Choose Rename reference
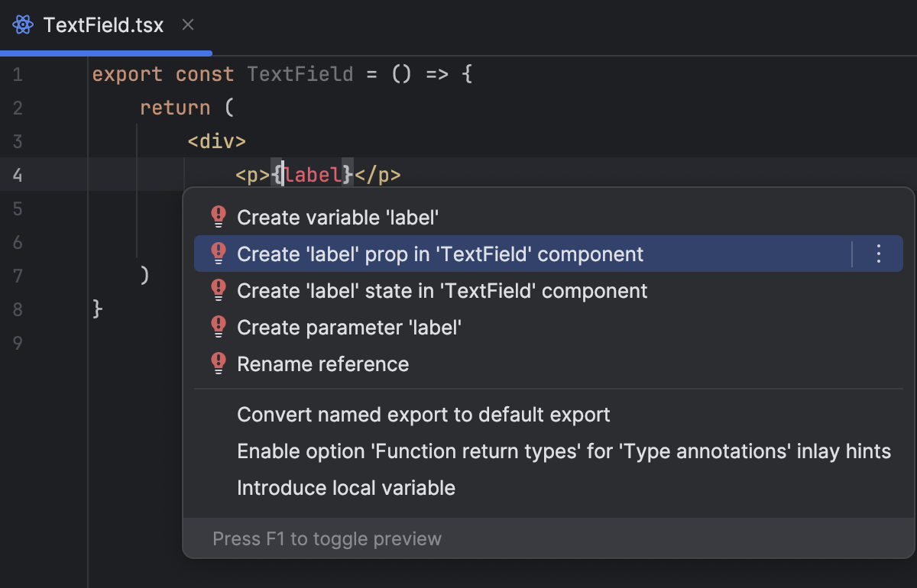917x588 pixels. (323, 363)
